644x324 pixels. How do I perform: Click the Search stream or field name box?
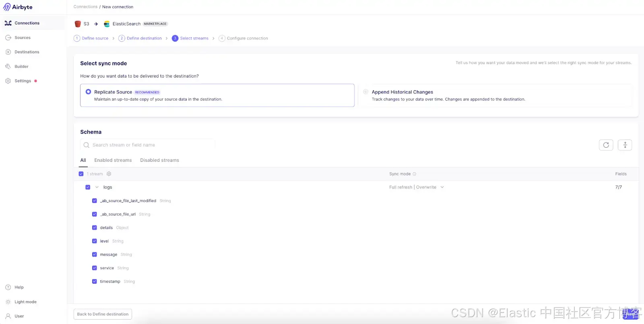coord(148,145)
